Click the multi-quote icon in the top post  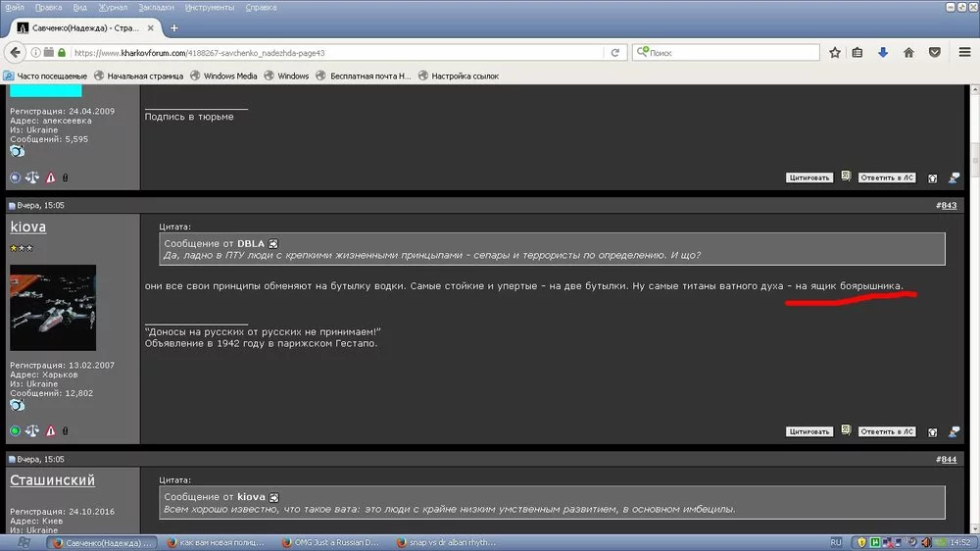pyautogui.click(x=846, y=176)
